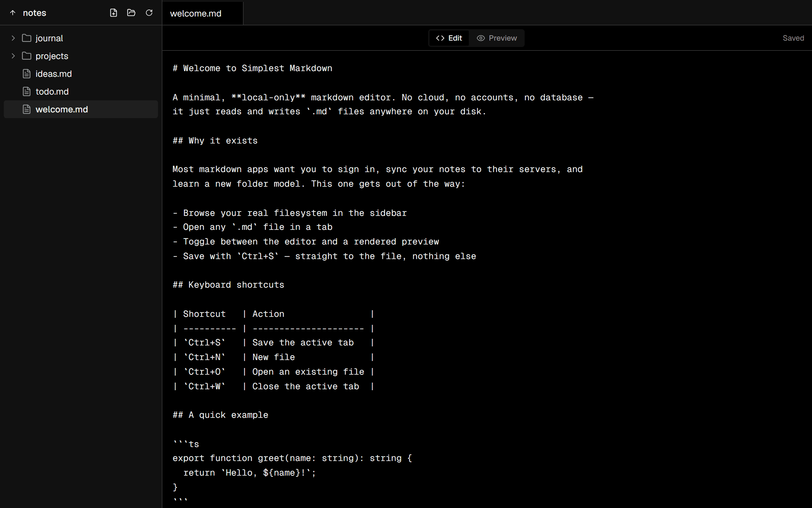Refresh the file tree icon
Image resolution: width=812 pixels, height=508 pixels.
point(149,13)
